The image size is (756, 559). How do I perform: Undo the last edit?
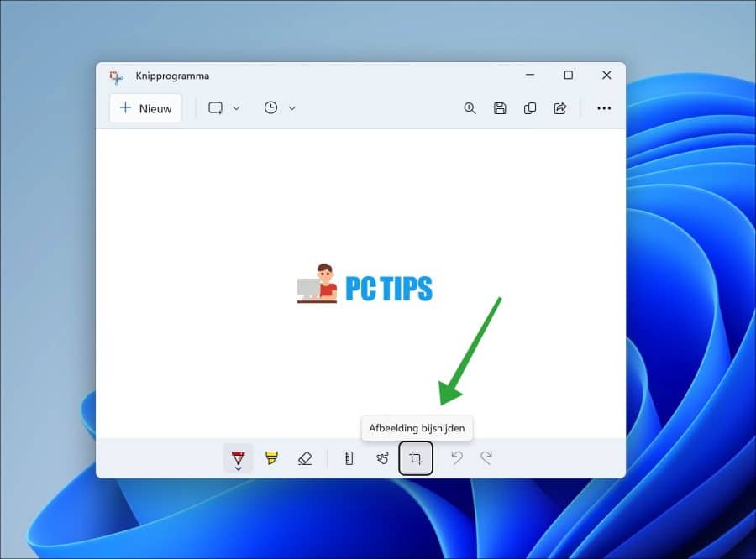(x=457, y=457)
